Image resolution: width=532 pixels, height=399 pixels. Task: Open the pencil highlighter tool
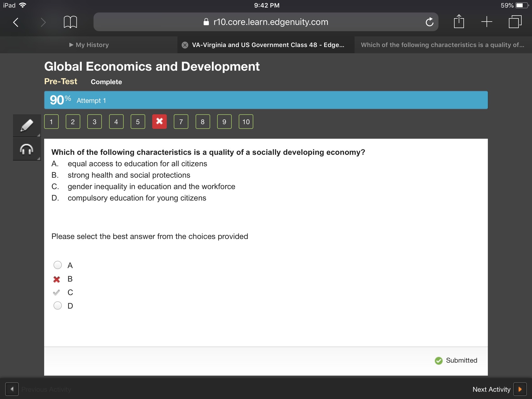27,125
